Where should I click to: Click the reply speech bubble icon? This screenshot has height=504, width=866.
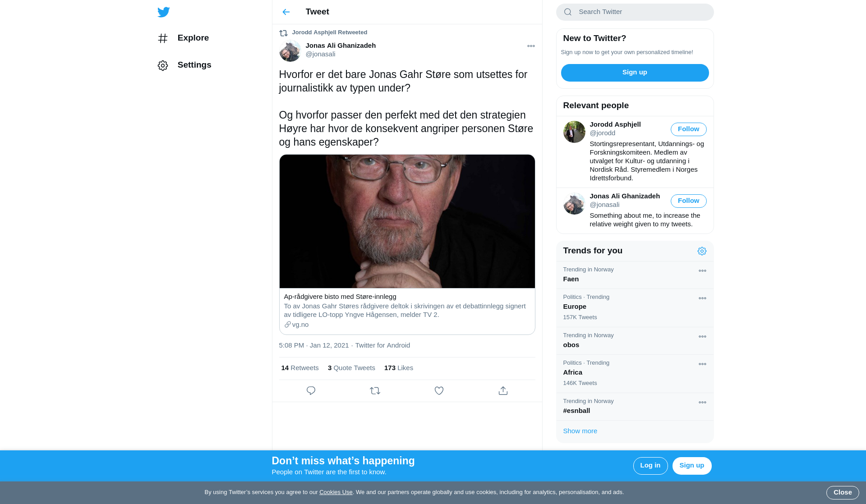(x=311, y=391)
